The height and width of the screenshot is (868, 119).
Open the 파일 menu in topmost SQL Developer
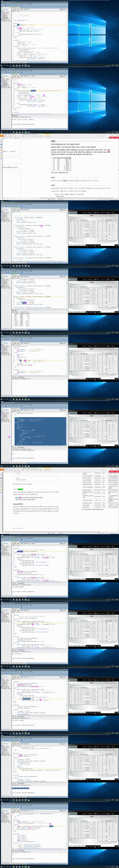pyautogui.click(x=2, y=4)
